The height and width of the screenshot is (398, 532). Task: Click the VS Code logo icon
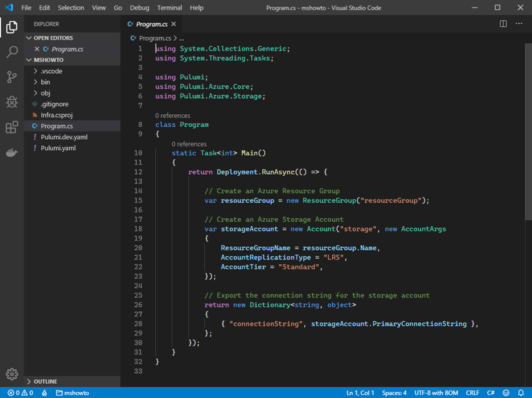(x=9, y=7)
